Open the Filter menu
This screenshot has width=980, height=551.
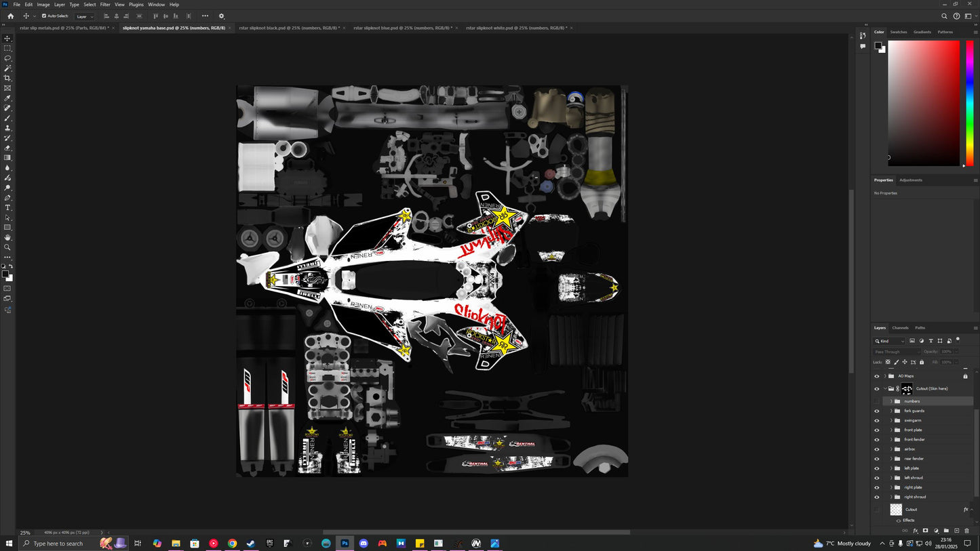(105, 4)
